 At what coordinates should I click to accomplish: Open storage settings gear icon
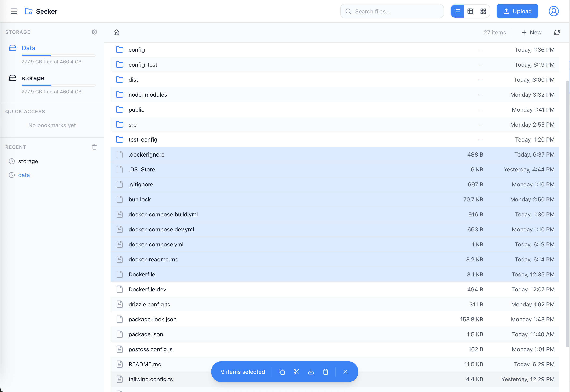[94, 32]
